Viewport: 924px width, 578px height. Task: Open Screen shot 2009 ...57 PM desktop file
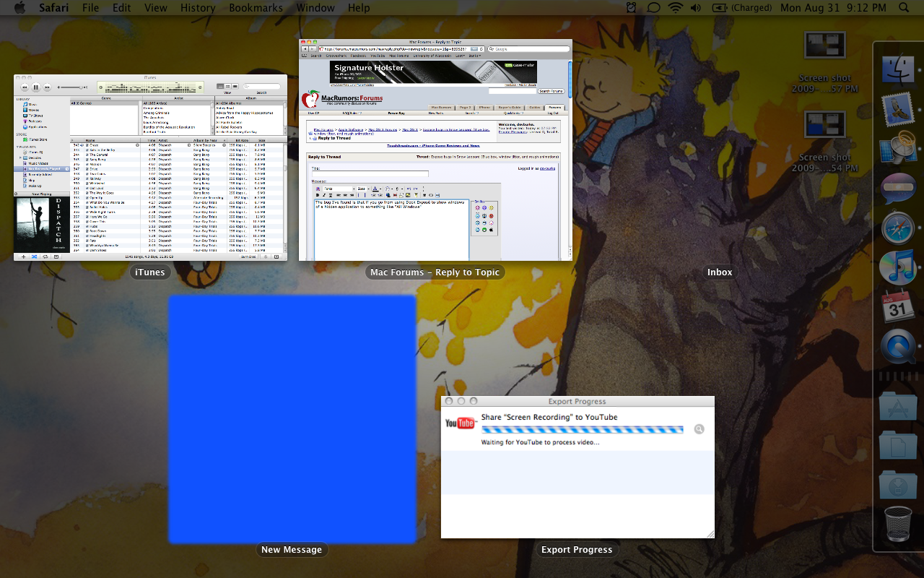[824, 63]
